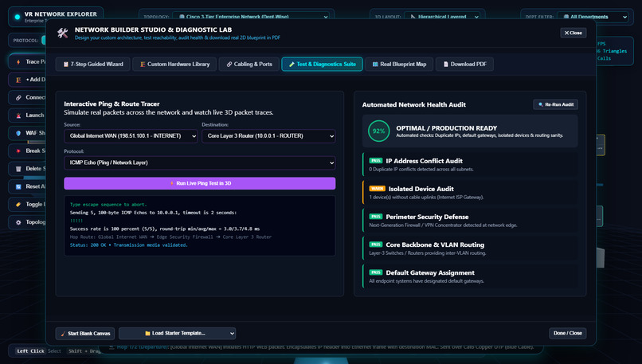
Task: Click OPTIMAL / PRODUCTION READY heading
Action: tap(446, 128)
